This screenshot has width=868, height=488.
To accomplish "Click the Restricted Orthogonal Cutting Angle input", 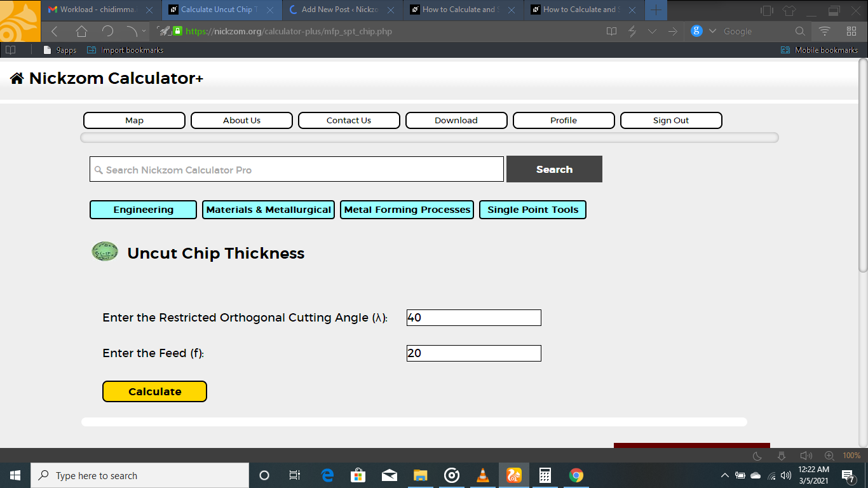I will (473, 318).
